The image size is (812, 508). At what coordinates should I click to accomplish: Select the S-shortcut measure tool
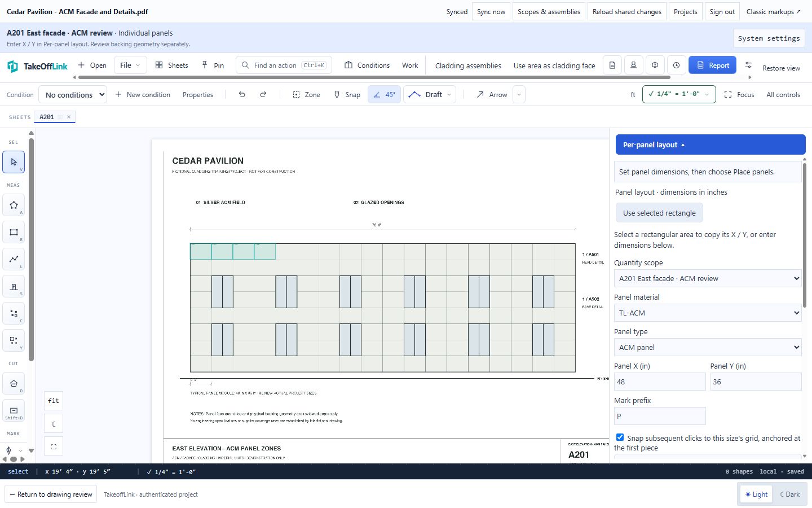[14, 287]
